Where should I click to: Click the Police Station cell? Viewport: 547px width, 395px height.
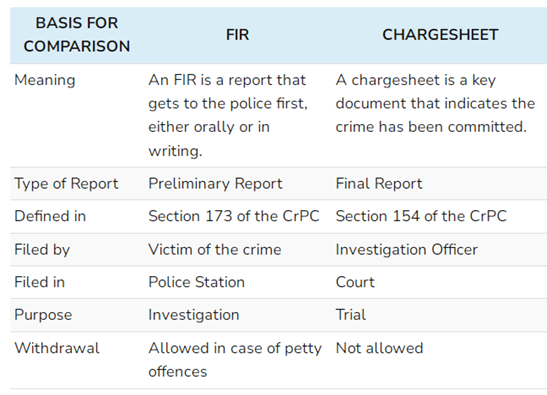coord(196,282)
